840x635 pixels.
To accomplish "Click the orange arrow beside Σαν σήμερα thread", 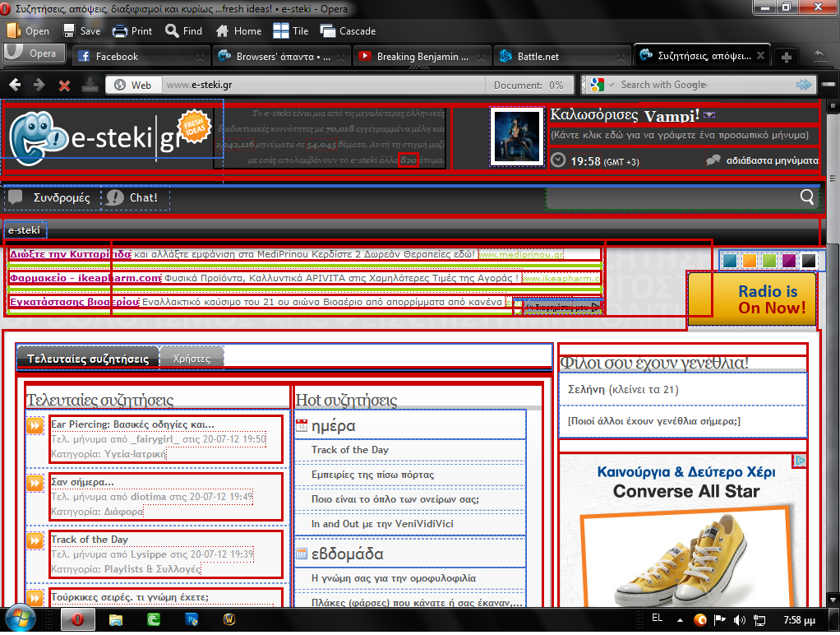I will pyautogui.click(x=35, y=483).
